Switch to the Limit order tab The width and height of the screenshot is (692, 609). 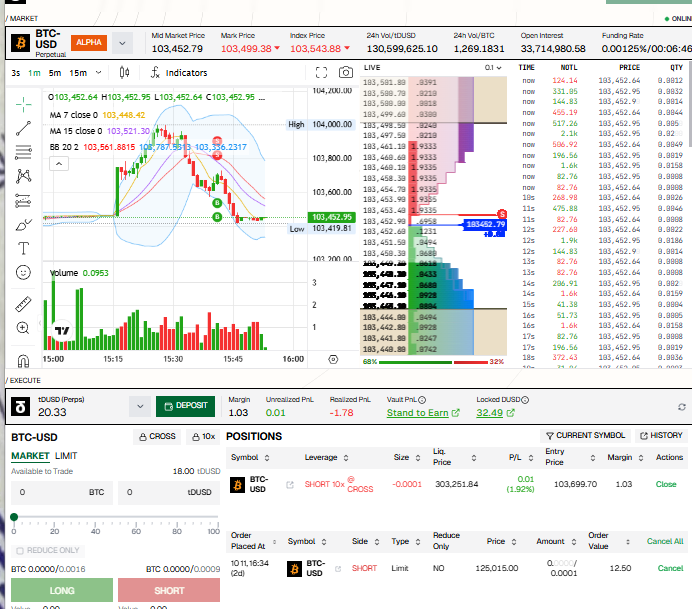[66, 456]
